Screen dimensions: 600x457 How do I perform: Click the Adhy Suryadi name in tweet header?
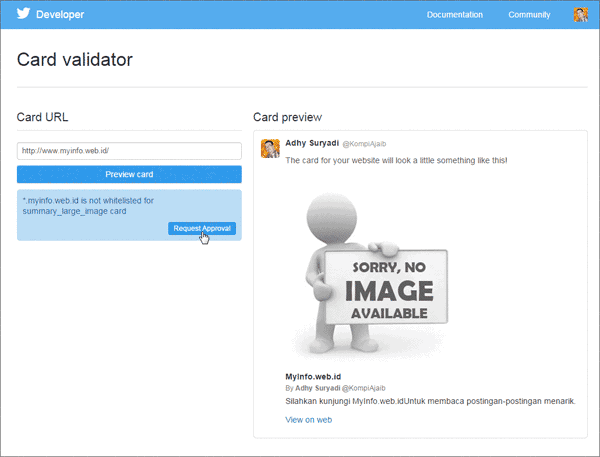[x=312, y=143]
